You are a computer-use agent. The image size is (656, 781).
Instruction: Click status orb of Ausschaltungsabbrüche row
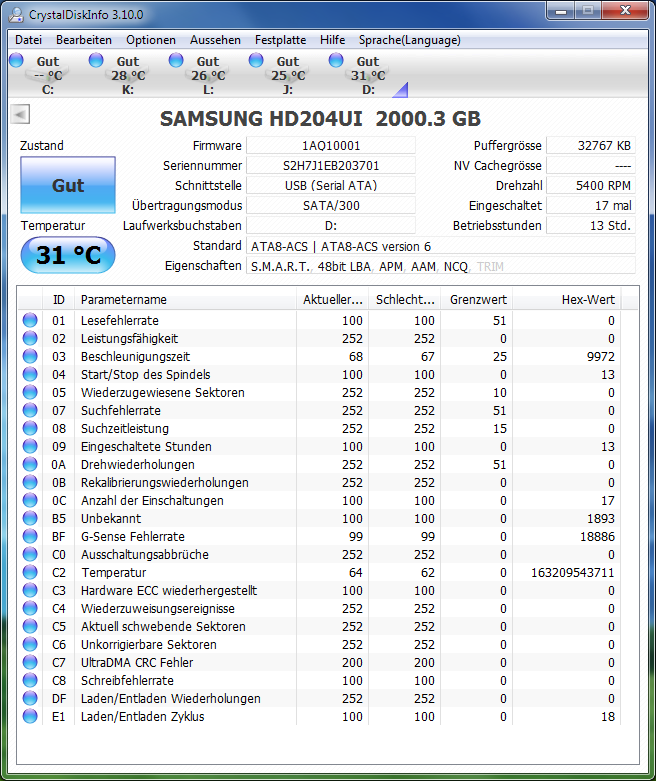click(x=30, y=554)
